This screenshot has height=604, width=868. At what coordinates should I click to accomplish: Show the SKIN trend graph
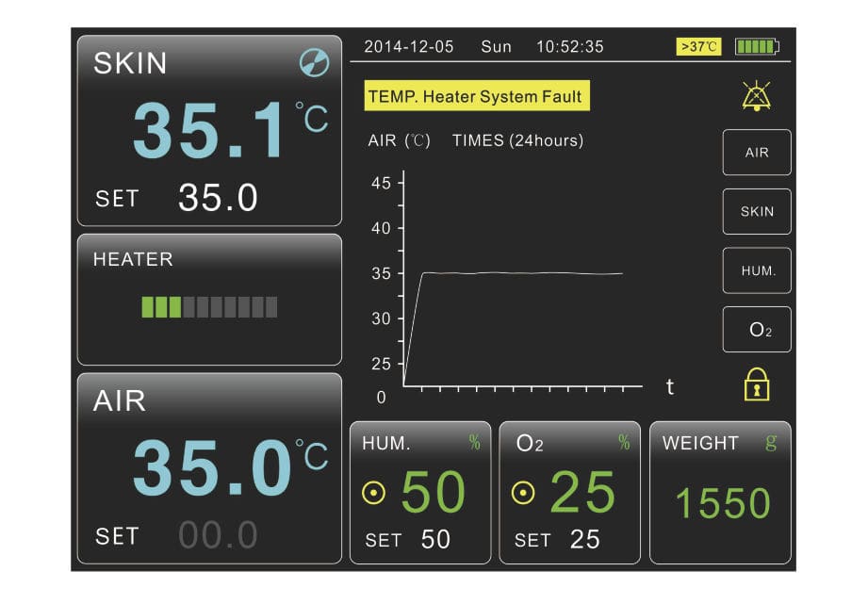(x=757, y=212)
